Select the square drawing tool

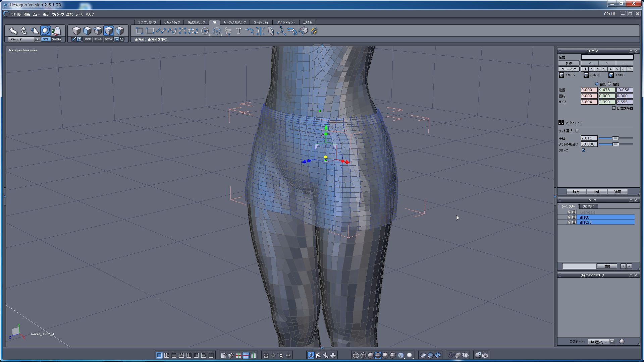pos(139,31)
